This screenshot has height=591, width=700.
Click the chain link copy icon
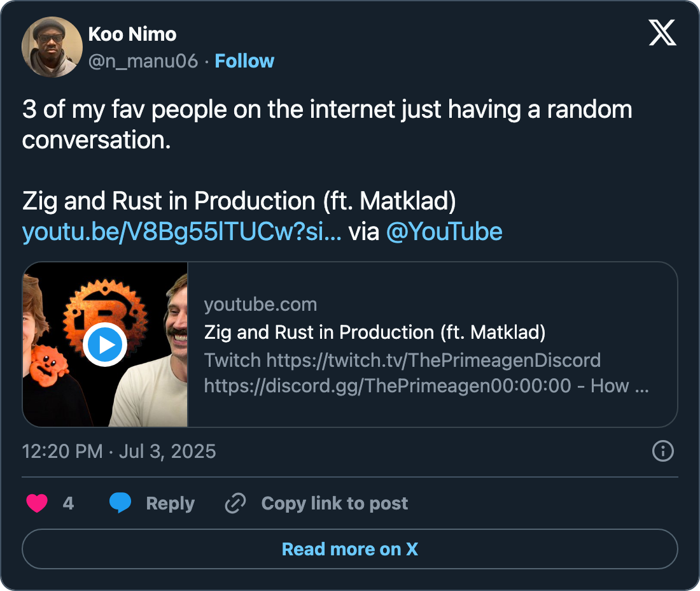tap(235, 504)
